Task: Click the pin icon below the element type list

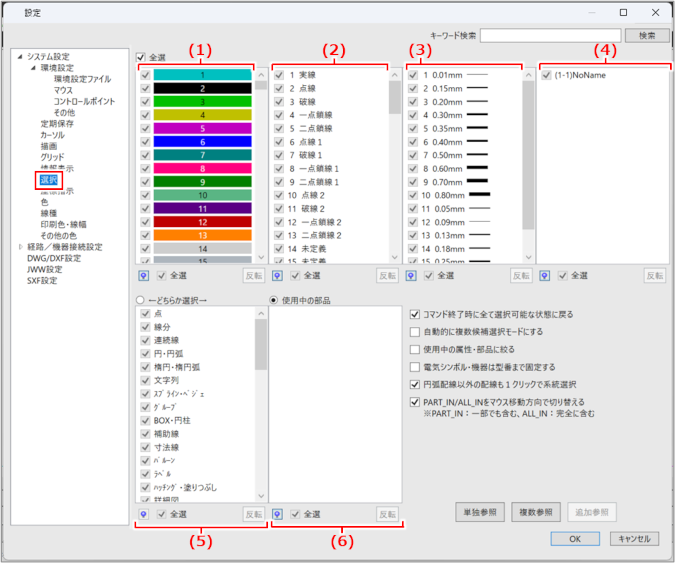Action: (x=143, y=514)
